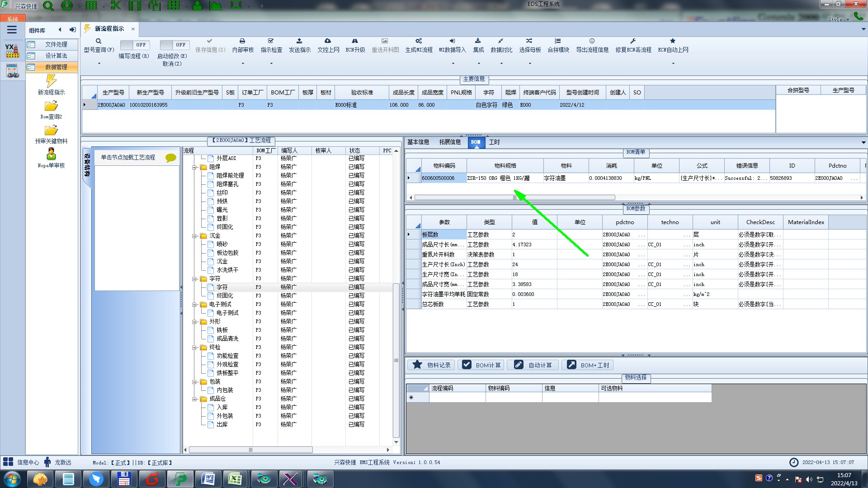This screenshot has height=488, width=868.
Task: Click 信息中心 grid icon in status bar
Action: tap(8, 462)
